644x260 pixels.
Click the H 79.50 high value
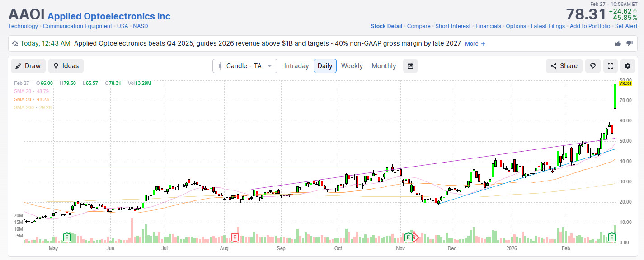click(x=68, y=83)
